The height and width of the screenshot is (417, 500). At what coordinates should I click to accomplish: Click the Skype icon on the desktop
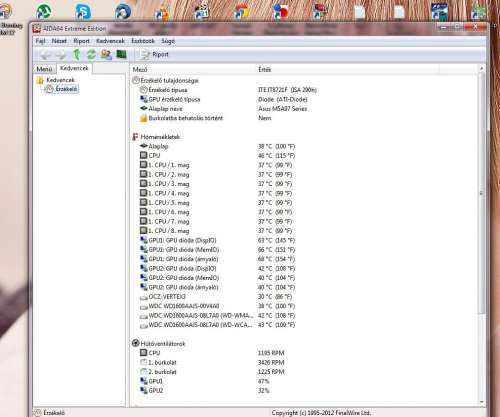pos(82,12)
